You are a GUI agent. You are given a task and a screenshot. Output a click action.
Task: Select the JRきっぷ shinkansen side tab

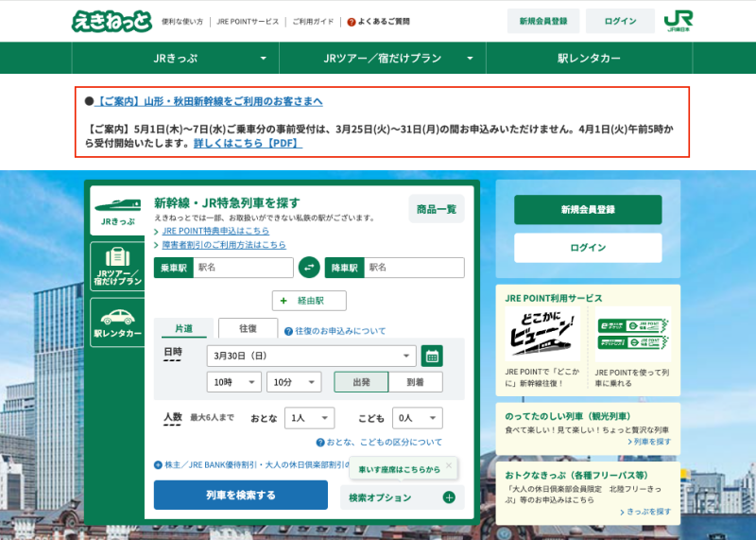click(117, 212)
